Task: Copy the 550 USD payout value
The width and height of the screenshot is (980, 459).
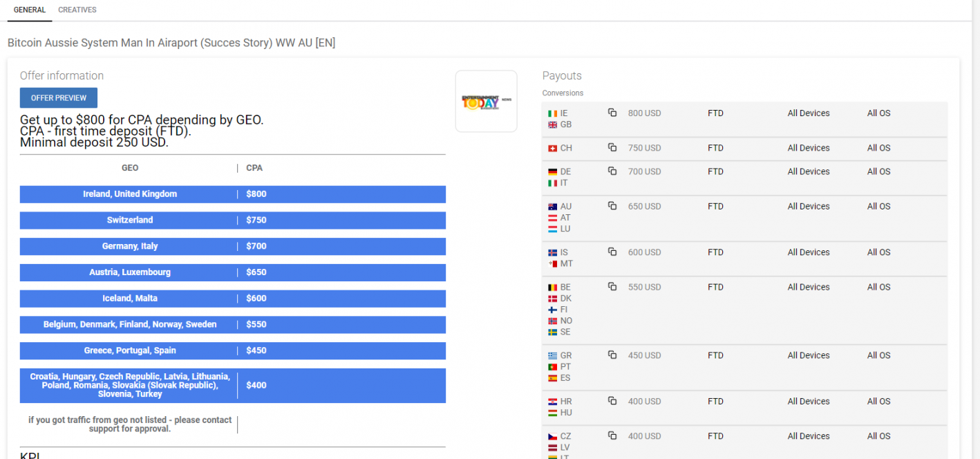Action: click(612, 286)
